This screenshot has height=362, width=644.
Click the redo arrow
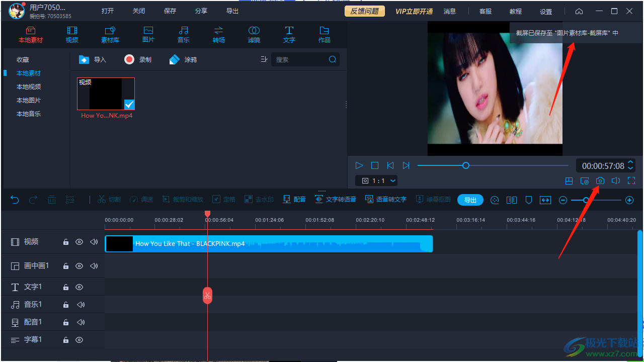point(33,200)
